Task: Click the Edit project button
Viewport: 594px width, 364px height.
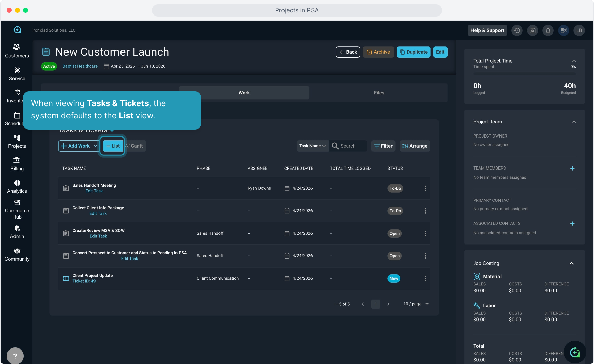Action: [440, 52]
